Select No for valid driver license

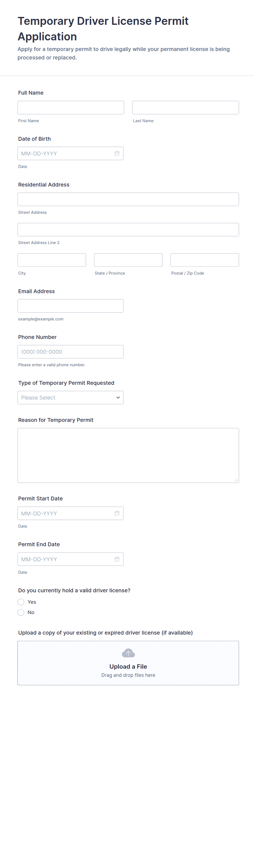point(21,612)
